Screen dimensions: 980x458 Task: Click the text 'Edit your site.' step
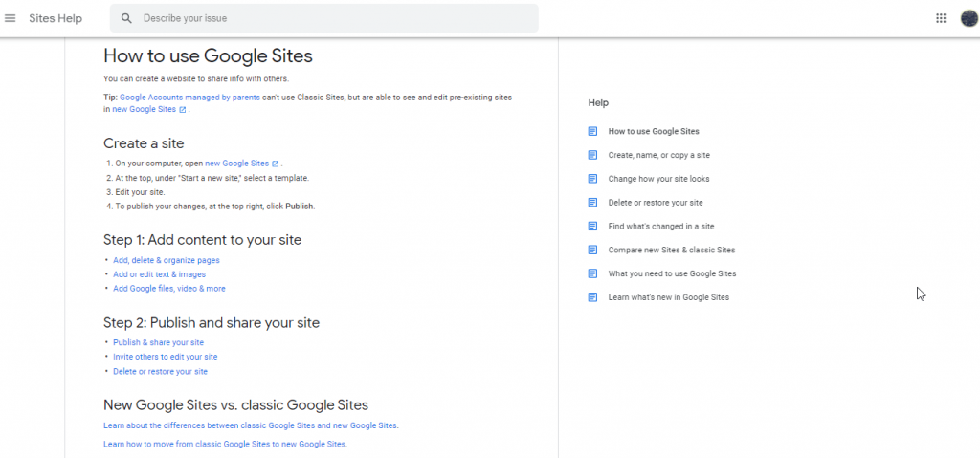[x=140, y=192]
